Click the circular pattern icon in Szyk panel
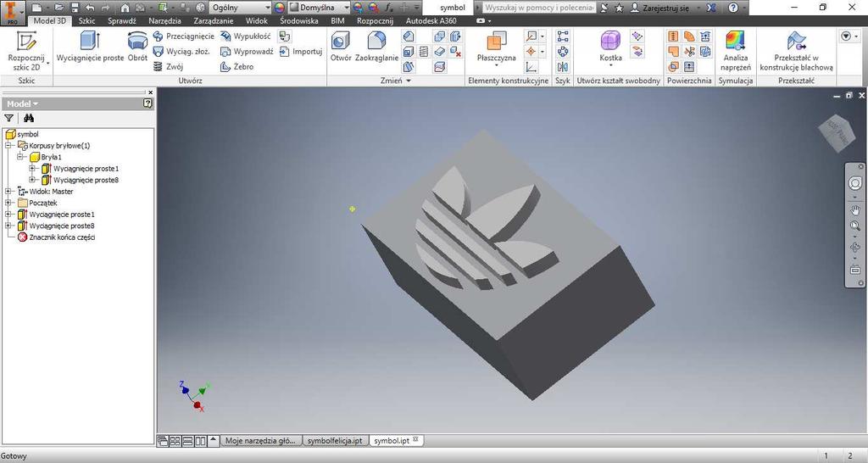The image size is (868, 463). [563, 52]
